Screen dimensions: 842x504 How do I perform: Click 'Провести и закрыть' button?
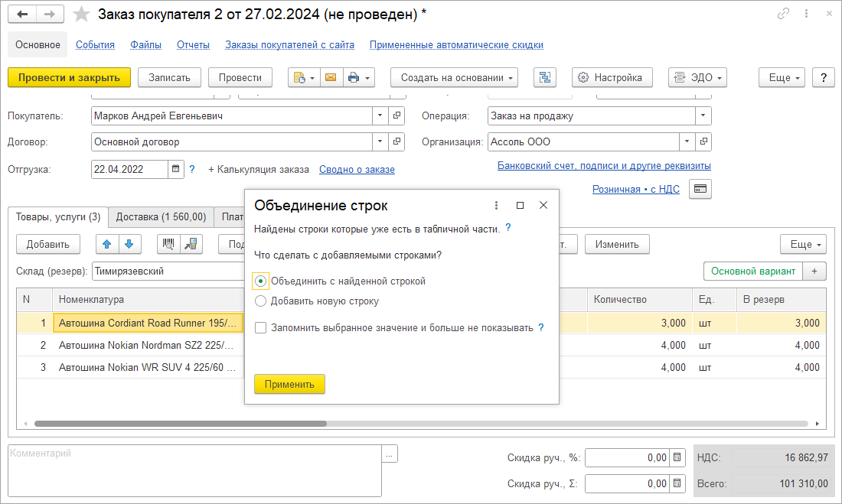tap(69, 78)
